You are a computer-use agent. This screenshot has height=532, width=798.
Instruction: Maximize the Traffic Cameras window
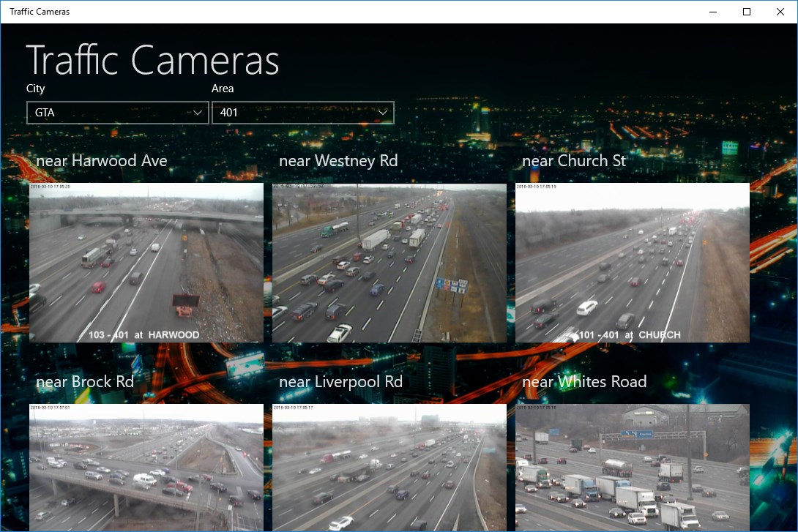point(747,12)
